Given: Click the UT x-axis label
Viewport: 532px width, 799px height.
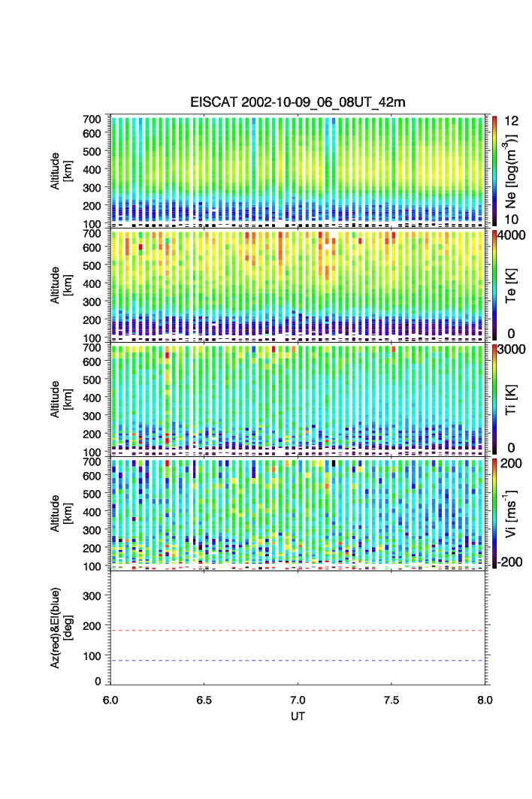Looking at the screenshot, I should point(298,716).
